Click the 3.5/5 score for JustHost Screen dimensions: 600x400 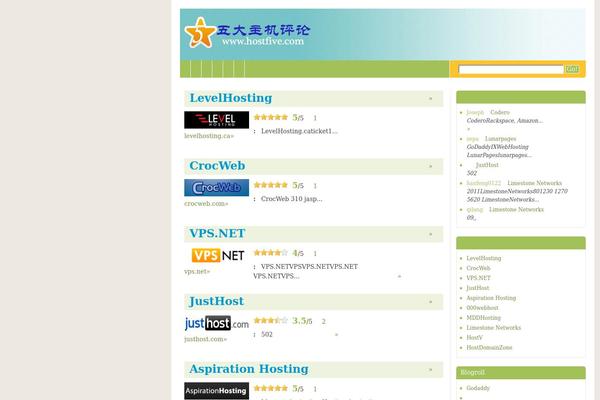(302, 321)
